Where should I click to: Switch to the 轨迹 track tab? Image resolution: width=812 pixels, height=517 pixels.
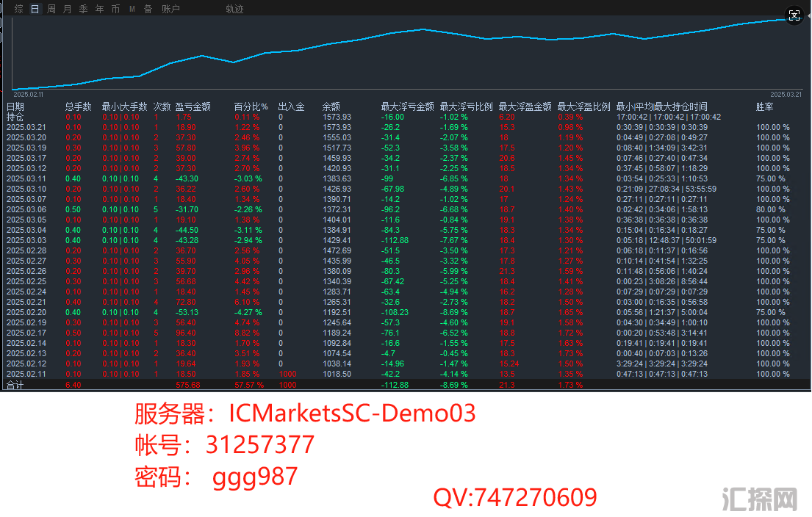[235, 10]
